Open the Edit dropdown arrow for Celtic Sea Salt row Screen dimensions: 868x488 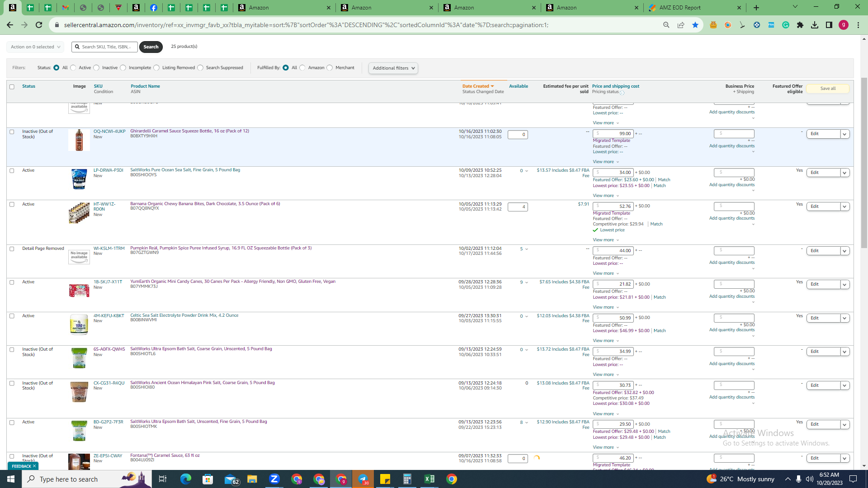point(844,318)
